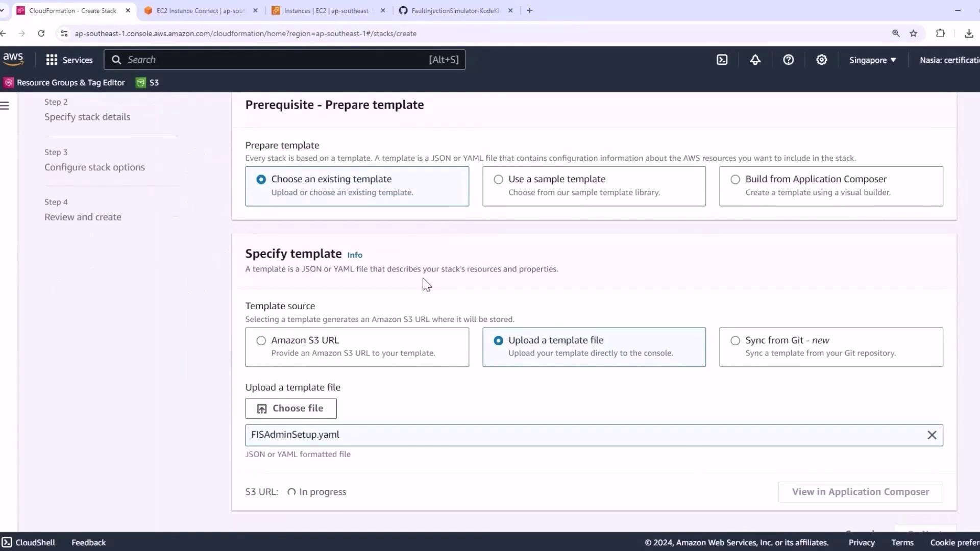Open the Services grid menu
Viewport: 980px width, 551px height.
coord(69,60)
